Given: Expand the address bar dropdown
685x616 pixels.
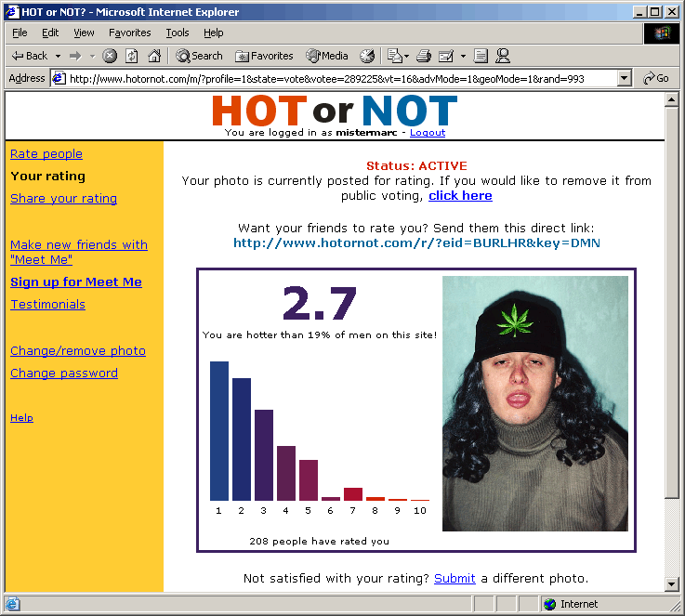Looking at the screenshot, I should pyautogui.click(x=625, y=79).
